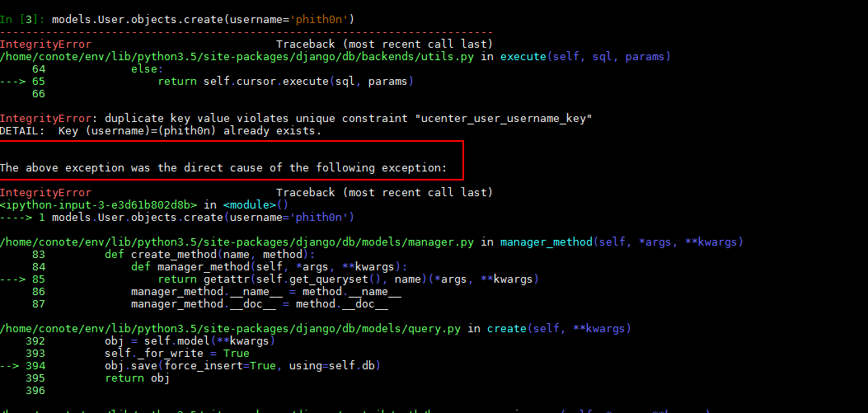Click the getattr(self.get_queryset(), name) return line
Image resolution: width=868 pixels, height=413 pixels.
click(x=346, y=279)
